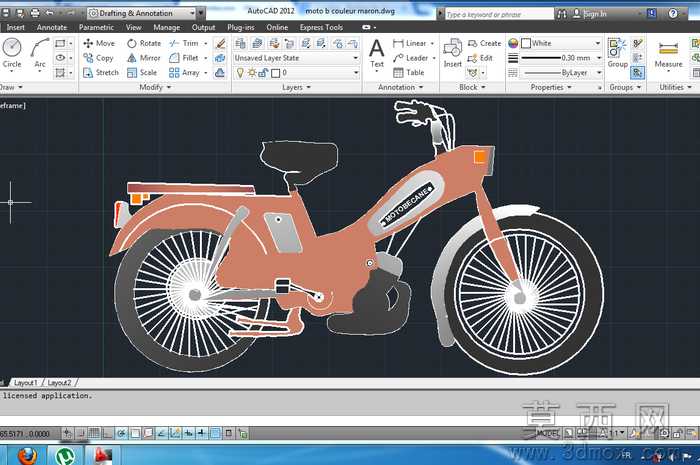Click Edit block
The height and width of the screenshot is (465, 700).
[x=480, y=58]
